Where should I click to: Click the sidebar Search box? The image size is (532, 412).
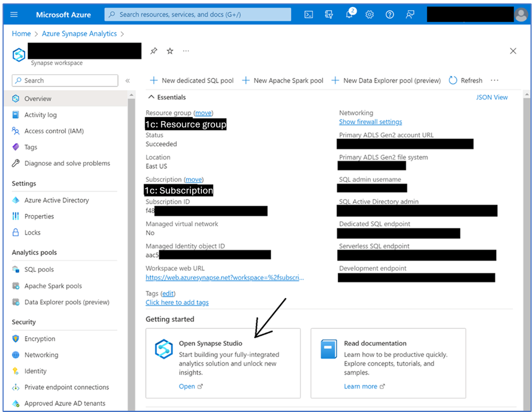pyautogui.click(x=65, y=80)
